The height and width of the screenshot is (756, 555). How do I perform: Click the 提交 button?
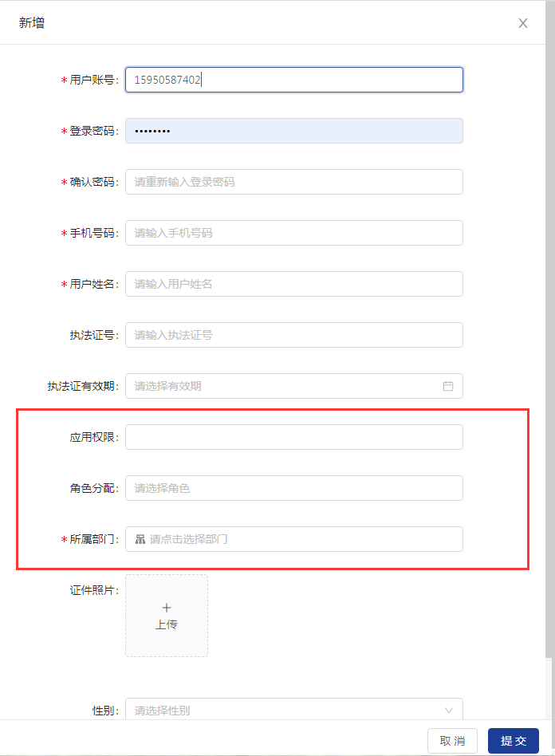pos(514,741)
